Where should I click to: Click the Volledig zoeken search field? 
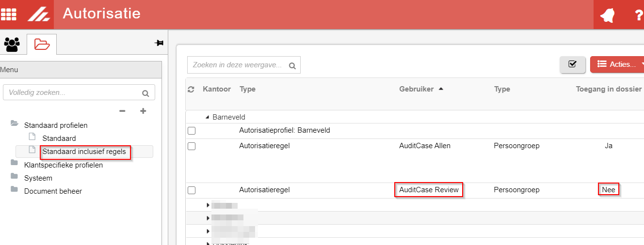(79, 92)
